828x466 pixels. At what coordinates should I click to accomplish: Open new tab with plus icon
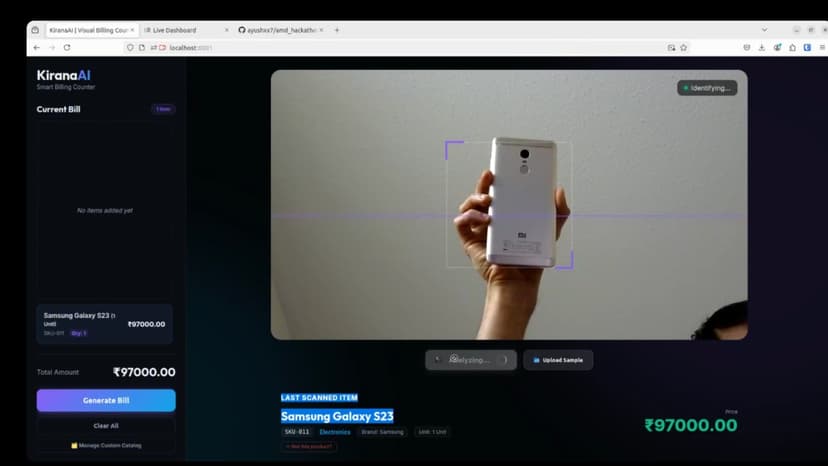pos(336,30)
